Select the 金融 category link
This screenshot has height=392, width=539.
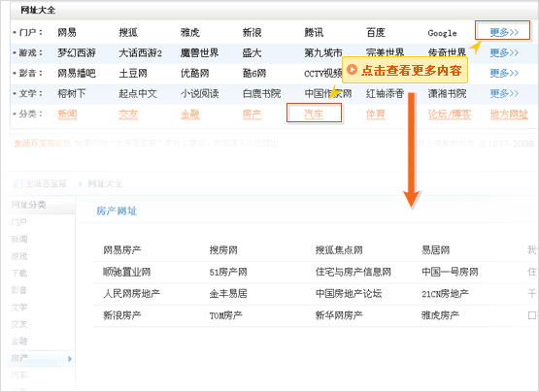[x=190, y=114]
